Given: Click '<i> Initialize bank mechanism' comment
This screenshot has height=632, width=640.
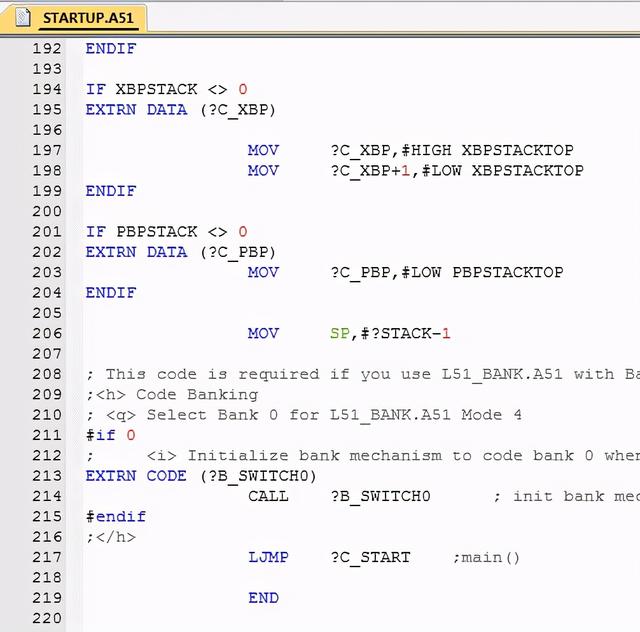Looking at the screenshot, I should [x=294, y=456].
